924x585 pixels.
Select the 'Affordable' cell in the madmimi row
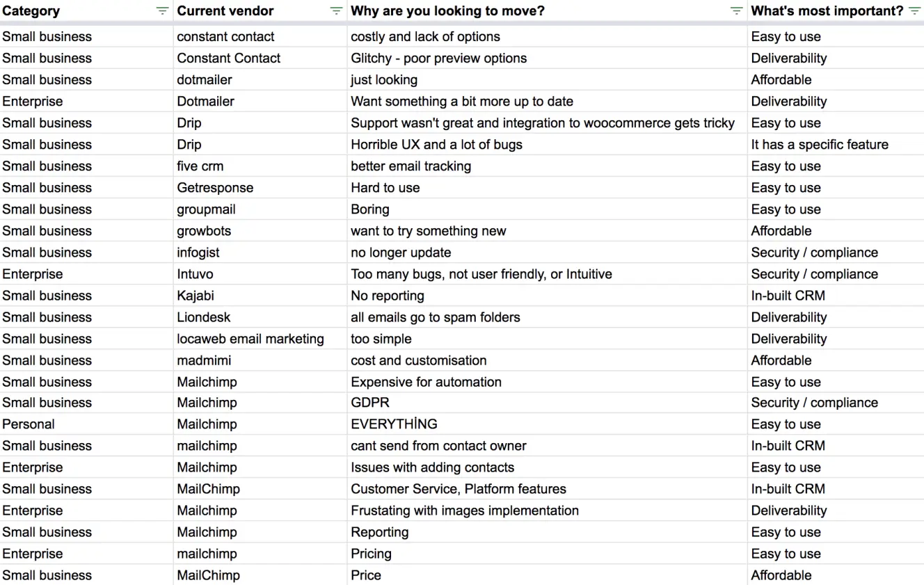pos(781,360)
